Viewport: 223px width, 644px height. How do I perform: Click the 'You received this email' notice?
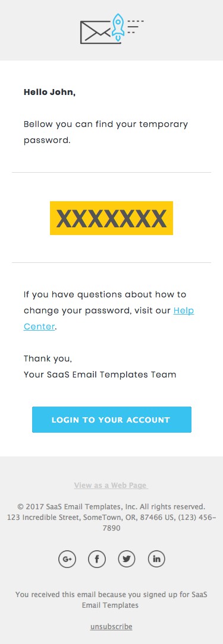point(112,599)
